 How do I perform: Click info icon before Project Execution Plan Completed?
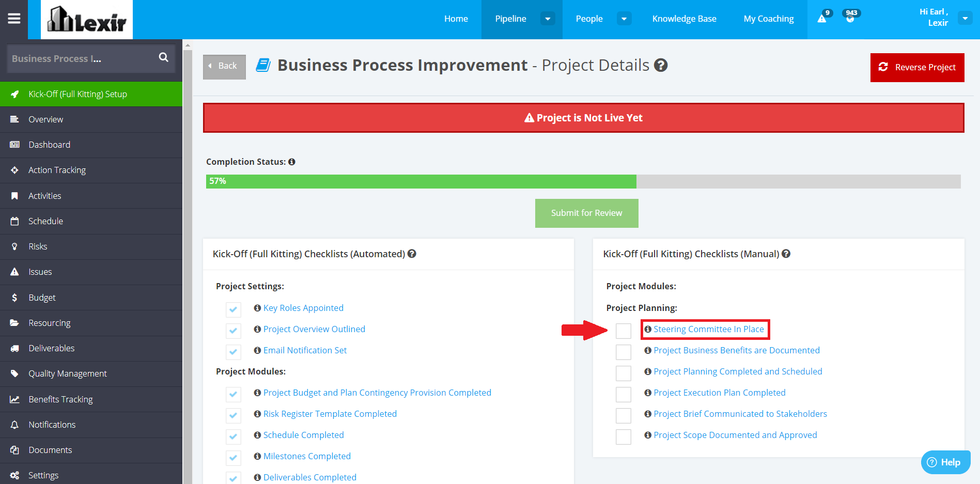click(x=648, y=393)
